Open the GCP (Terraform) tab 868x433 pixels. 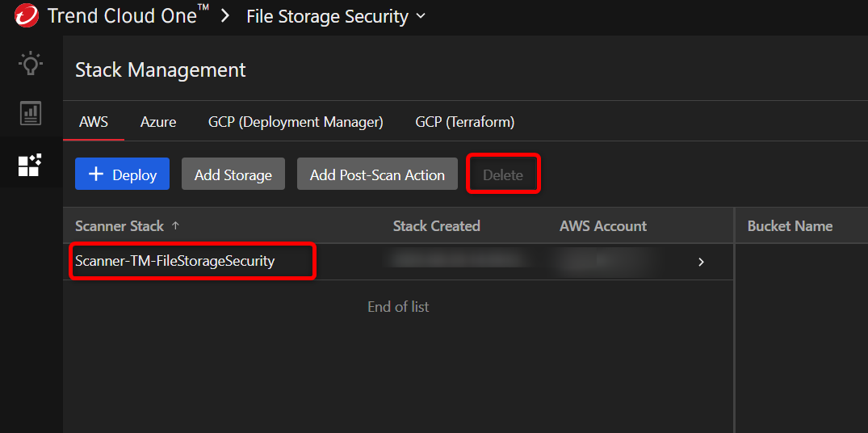click(x=465, y=122)
